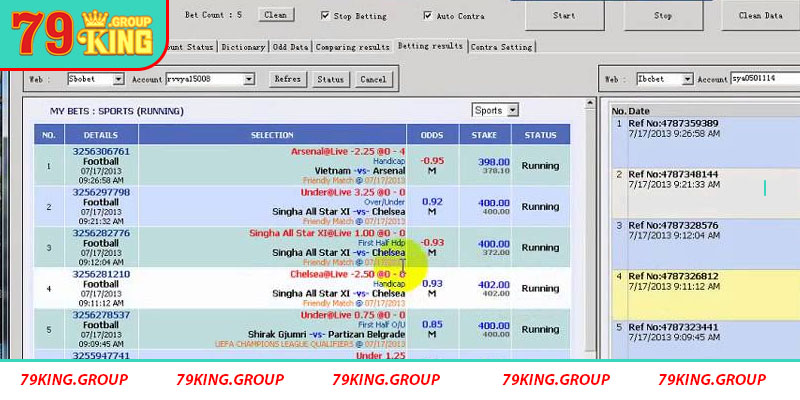Toggle the Auto Contra checkbox
This screenshot has height=400, width=800.
click(428, 16)
